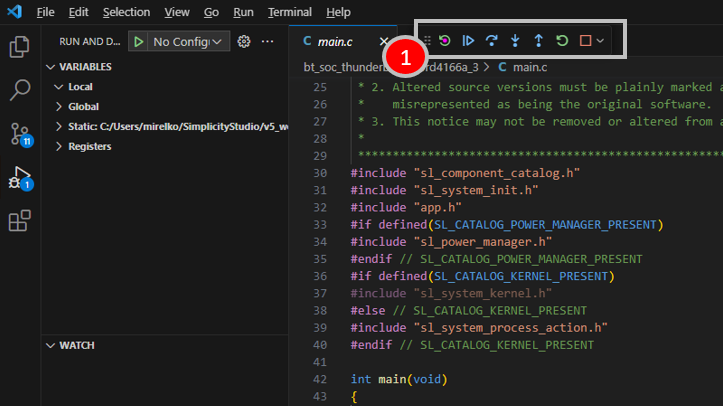Open the dropdown arrow beside Stop button
Viewport: 723px width, 406px height.
[600, 41]
